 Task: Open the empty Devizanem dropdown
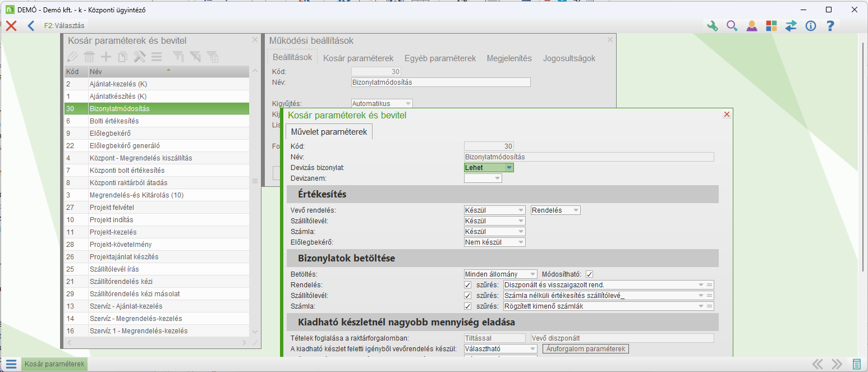tap(483, 178)
